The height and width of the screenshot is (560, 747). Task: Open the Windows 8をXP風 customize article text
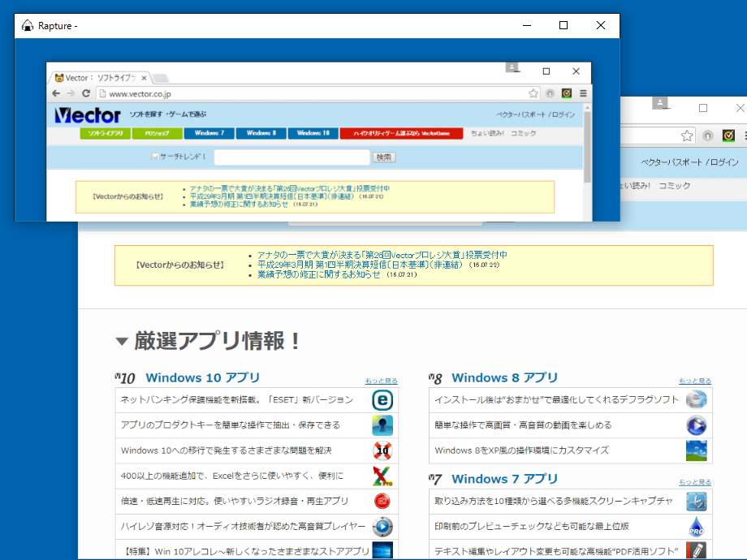(521, 450)
